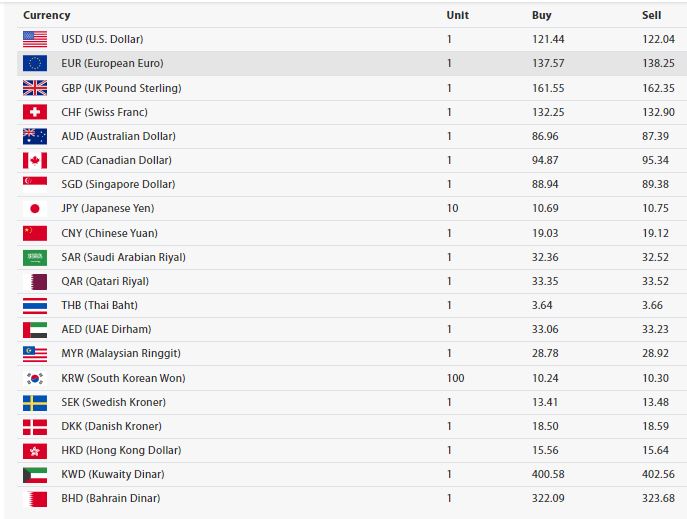Click the European Union flag icon
This screenshot has height=519, width=687.
coord(35,63)
